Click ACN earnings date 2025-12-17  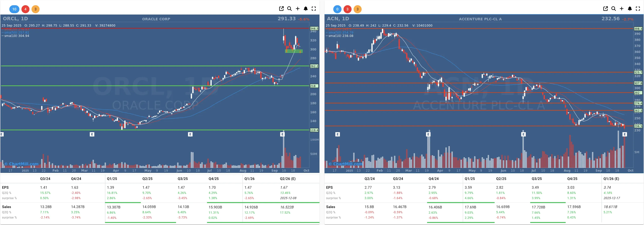pyautogui.click(x=612, y=198)
